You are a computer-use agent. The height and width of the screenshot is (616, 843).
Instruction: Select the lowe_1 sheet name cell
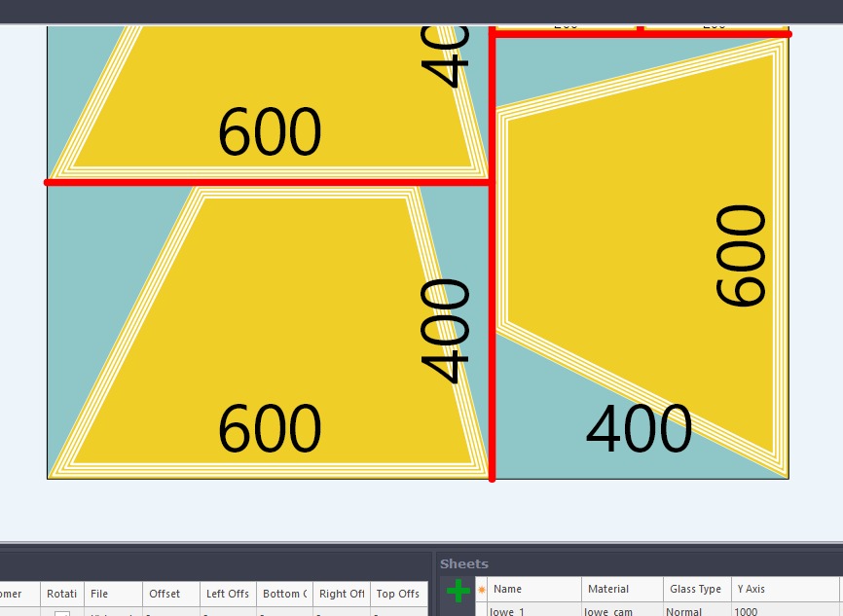533,611
